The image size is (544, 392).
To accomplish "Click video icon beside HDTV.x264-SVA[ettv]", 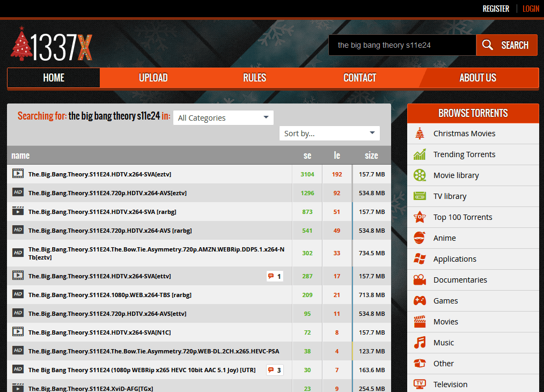I will click(x=18, y=276).
